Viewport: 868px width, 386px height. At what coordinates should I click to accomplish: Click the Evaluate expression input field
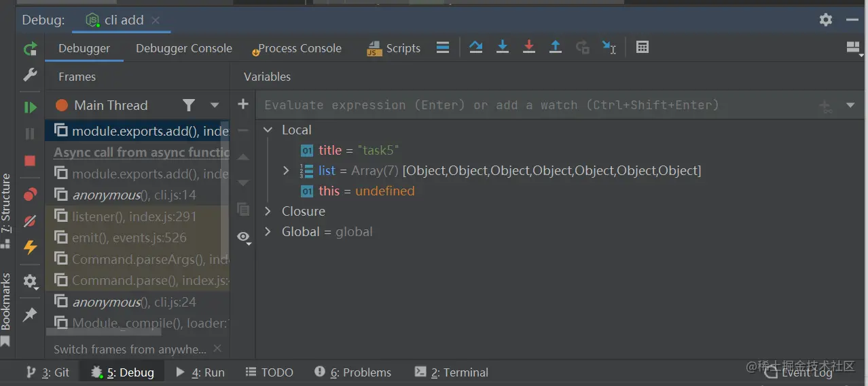click(537, 105)
